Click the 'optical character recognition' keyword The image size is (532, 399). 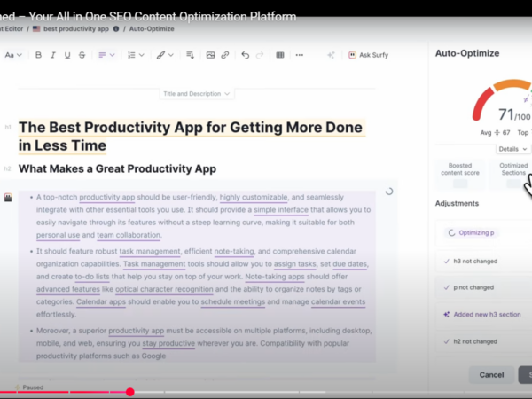(164, 289)
